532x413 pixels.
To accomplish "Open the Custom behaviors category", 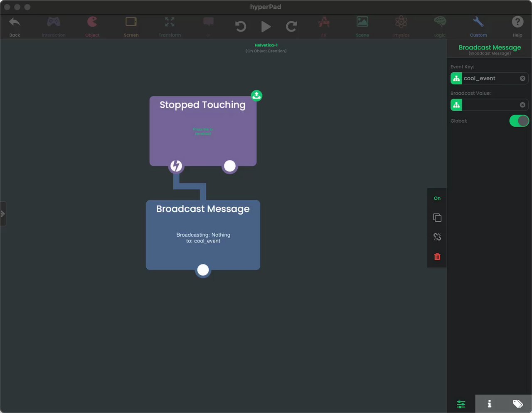I will [x=478, y=26].
